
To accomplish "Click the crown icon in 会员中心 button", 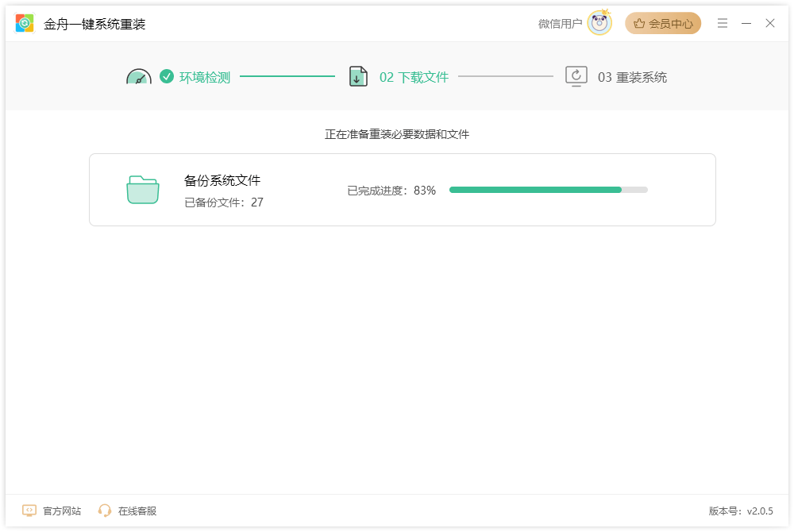I will (x=639, y=23).
